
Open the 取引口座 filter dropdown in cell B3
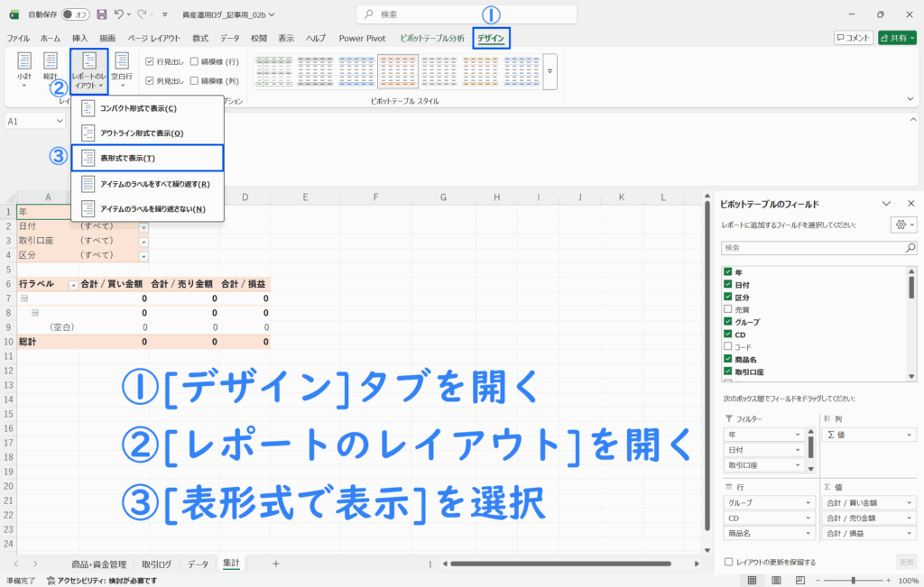pyautogui.click(x=143, y=242)
